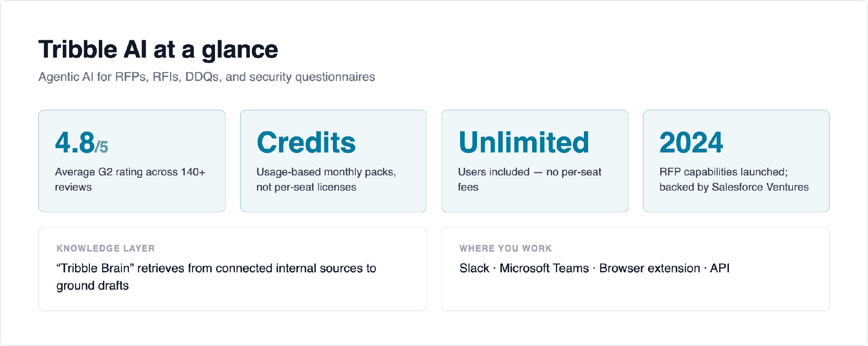Image resolution: width=868 pixels, height=346 pixels.
Task: Click "Users included — no per-seat fees"
Action: (530, 180)
